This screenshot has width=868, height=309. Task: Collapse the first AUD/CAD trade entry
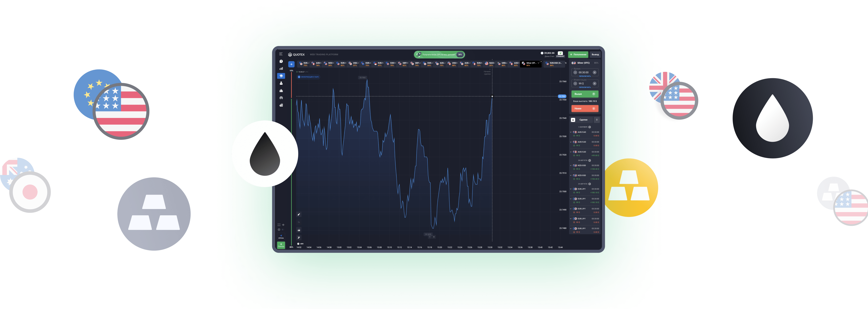[x=571, y=132]
